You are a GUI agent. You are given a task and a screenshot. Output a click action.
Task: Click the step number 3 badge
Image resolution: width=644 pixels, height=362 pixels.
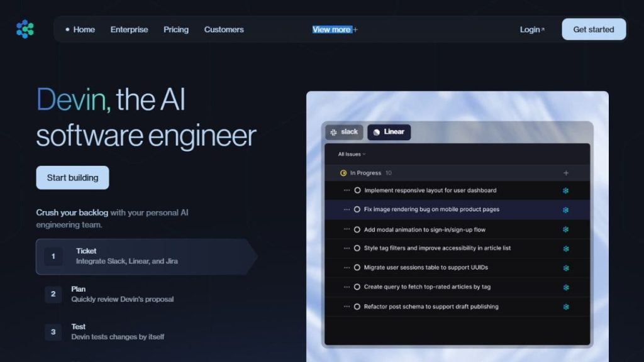tap(53, 332)
